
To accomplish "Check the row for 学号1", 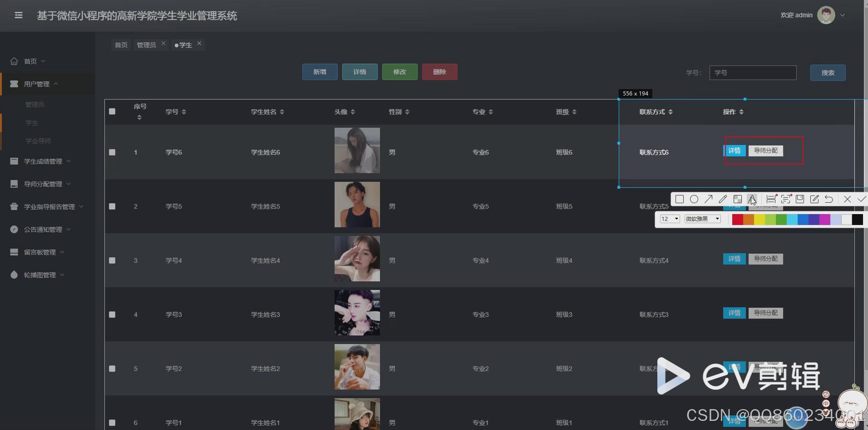I will (x=112, y=423).
